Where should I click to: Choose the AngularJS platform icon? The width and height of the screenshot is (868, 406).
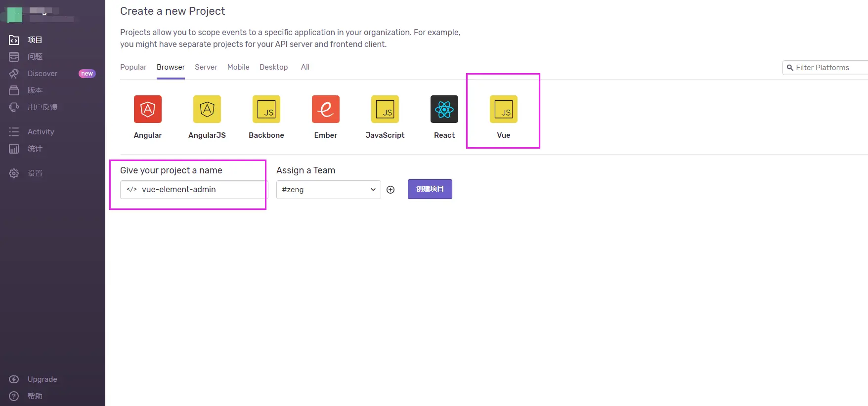[207, 109]
